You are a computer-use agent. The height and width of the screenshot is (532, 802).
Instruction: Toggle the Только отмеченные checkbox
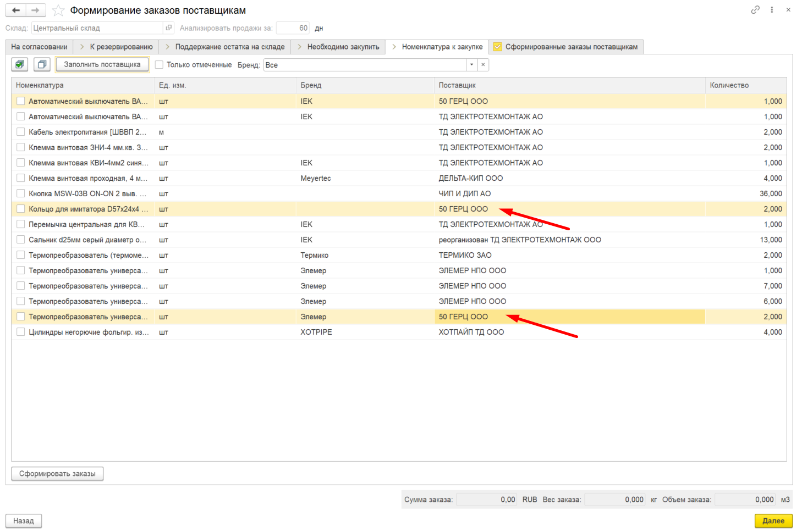click(159, 65)
